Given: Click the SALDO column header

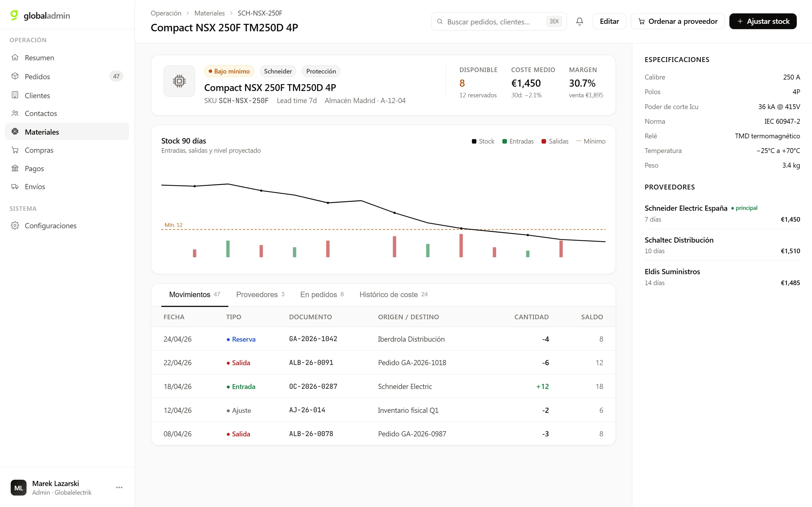Looking at the screenshot, I should point(592,317).
